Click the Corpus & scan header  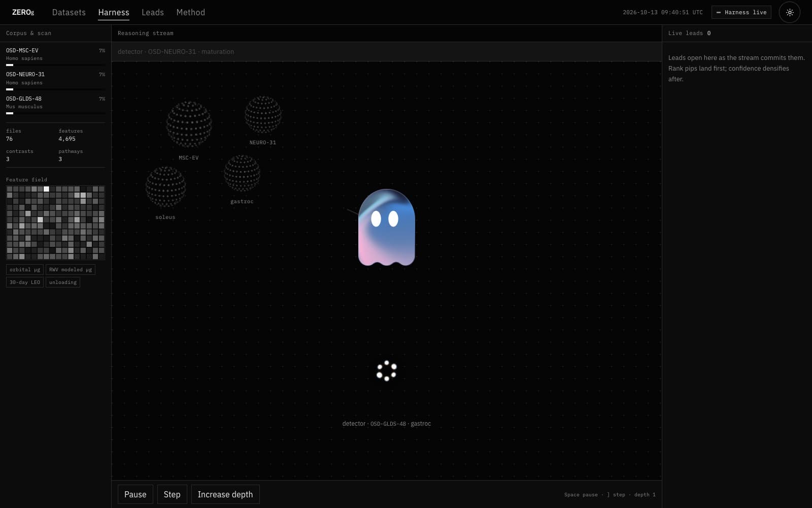(x=29, y=33)
